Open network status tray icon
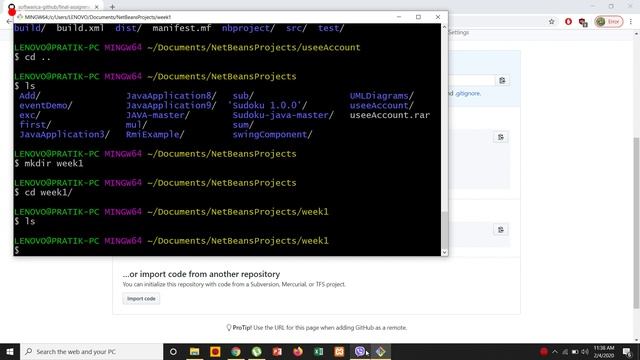This screenshot has width=640, height=360. coord(565,351)
